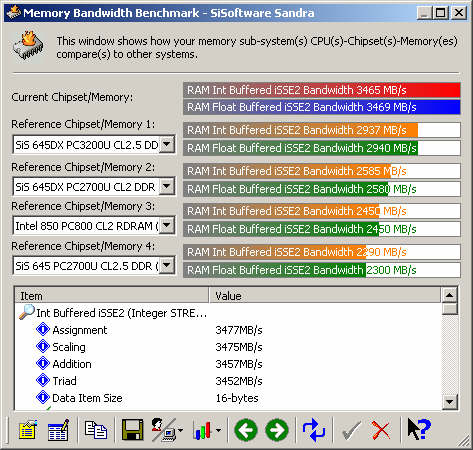
Task: Minimize the Sandra benchmark window
Action: coord(424,13)
